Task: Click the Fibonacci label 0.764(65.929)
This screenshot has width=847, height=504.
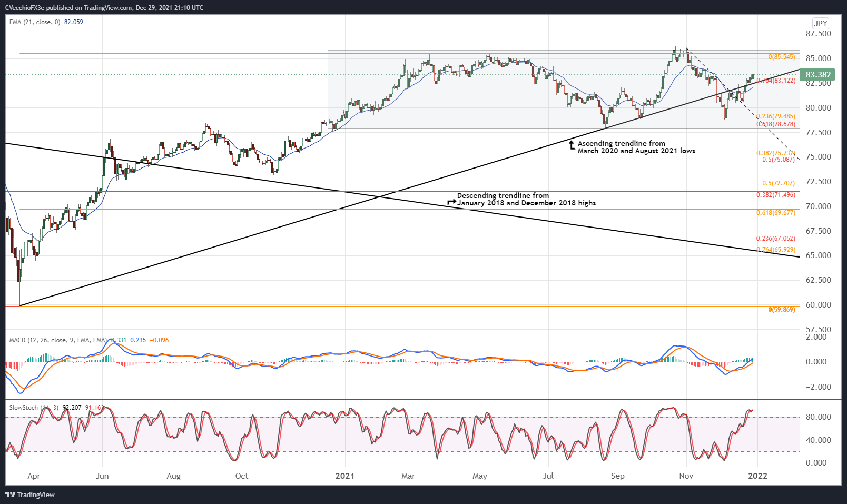Action: tap(776, 250)
